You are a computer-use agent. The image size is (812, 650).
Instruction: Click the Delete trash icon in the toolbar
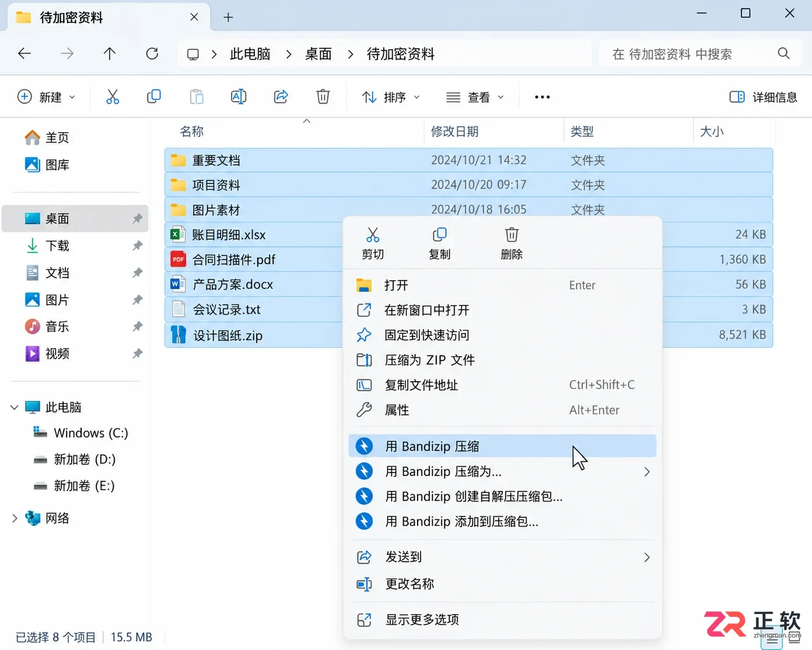pos(323,97)
